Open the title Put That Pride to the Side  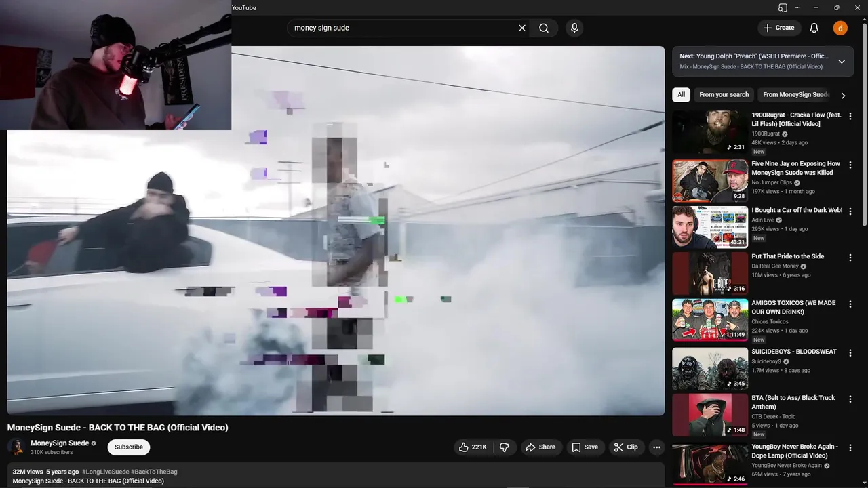pos(788,256)
